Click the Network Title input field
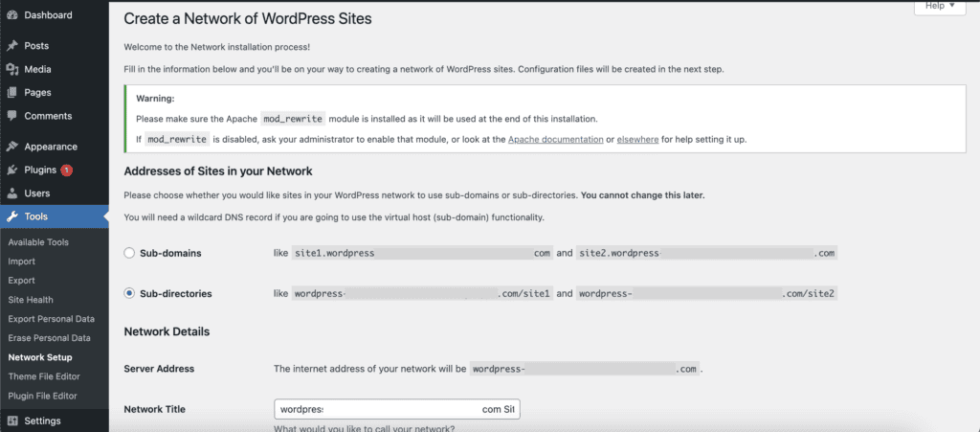 397,410
